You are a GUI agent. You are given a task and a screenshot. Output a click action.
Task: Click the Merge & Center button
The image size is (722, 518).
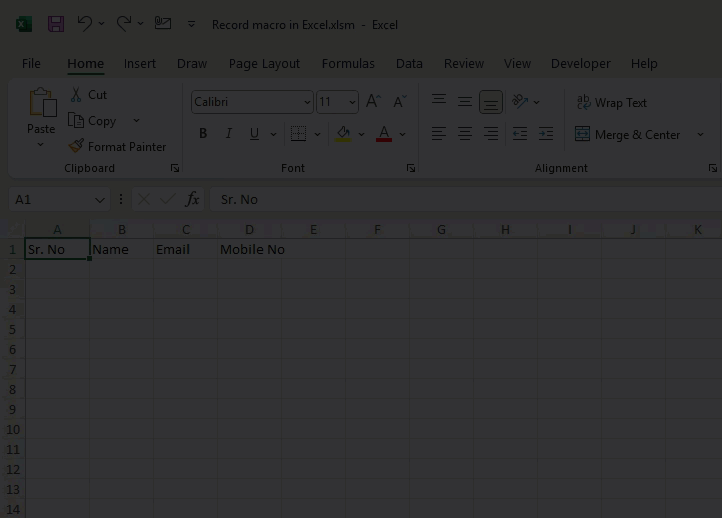(627, 134)
